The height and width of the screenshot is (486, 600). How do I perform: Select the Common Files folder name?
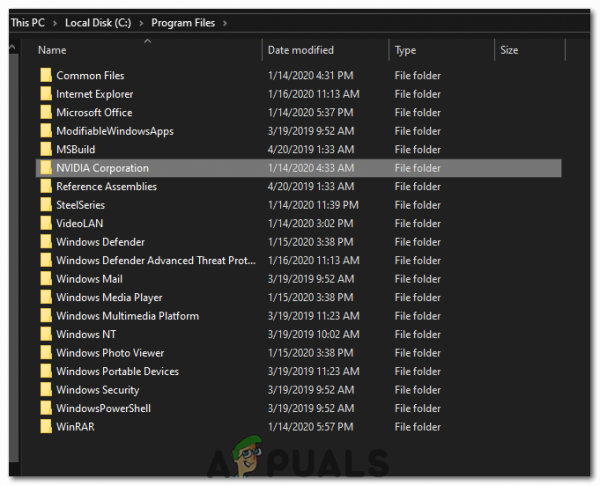[x=90, y=75]
